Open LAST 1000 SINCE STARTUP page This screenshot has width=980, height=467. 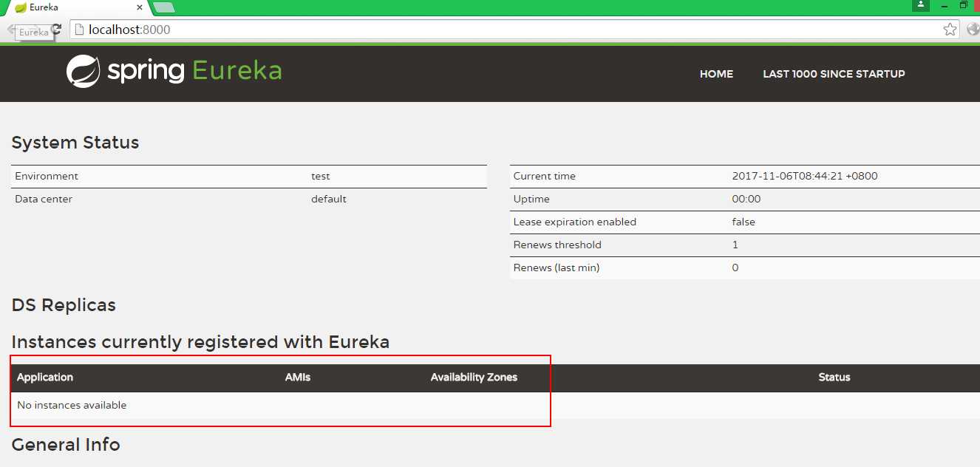coord(834,74)
